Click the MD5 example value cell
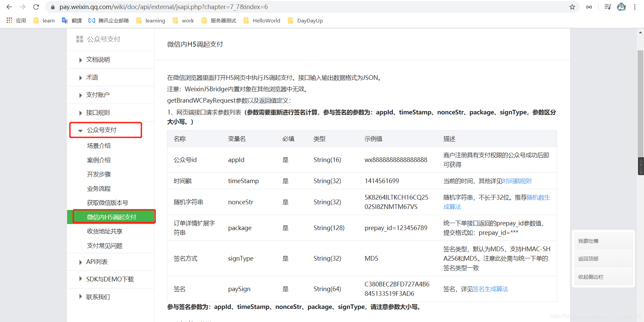This screenshot has width=644, height=322. 371,259
